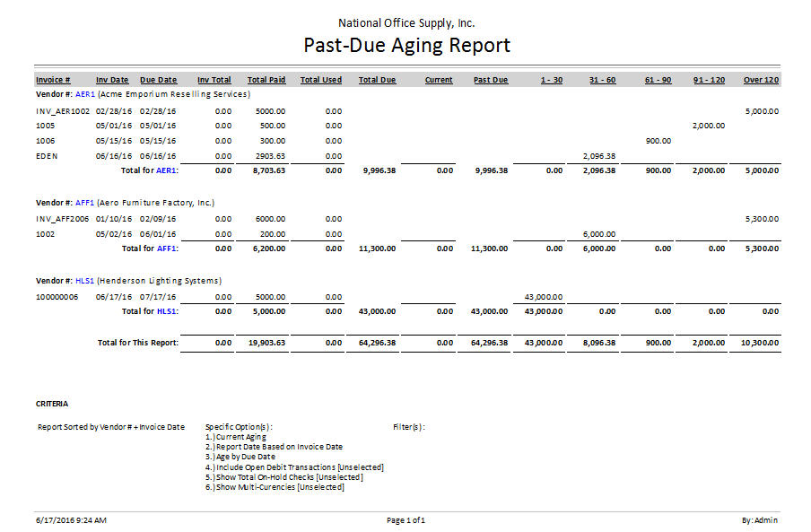
Task: Click the 'Total Due' column header
Action: [x=377, y=80]
